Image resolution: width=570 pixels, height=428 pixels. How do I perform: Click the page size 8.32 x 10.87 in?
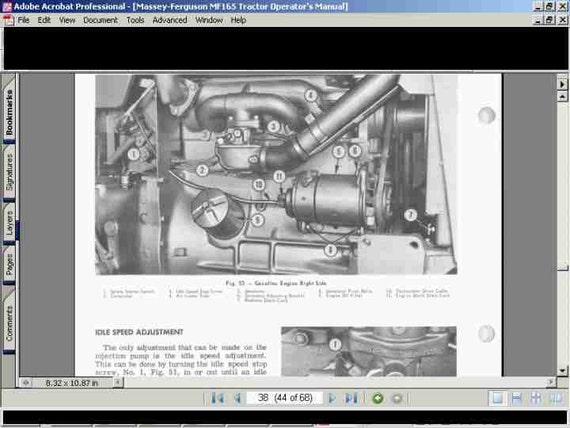coord(72,383)
